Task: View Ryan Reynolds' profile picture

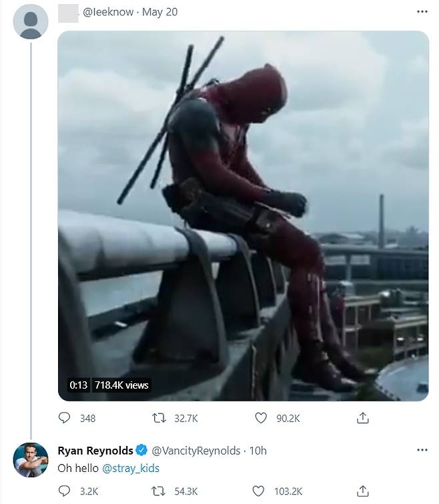Action: [x=31, y=460]
